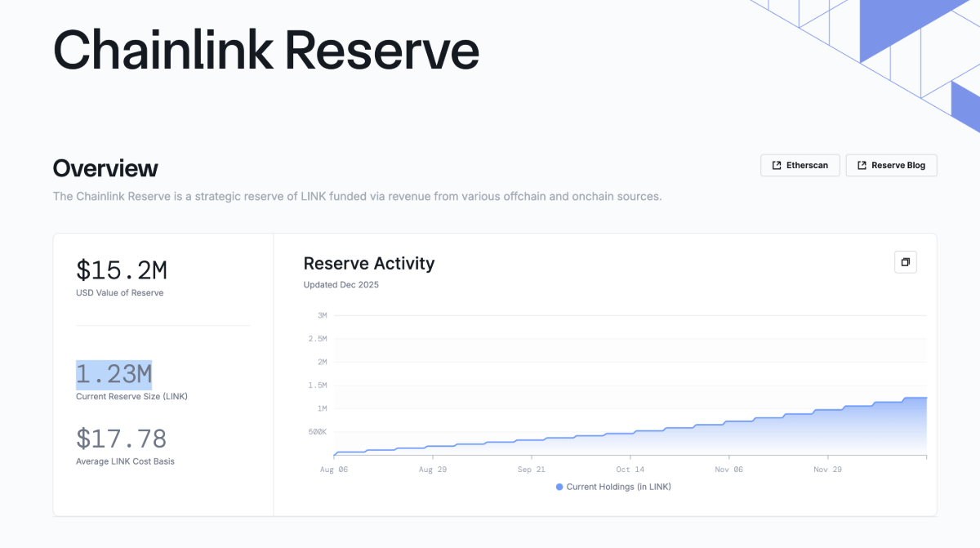
Task: Toggle Current Holdings (in LINK) series visibility
Action: [x=612, y=487]
